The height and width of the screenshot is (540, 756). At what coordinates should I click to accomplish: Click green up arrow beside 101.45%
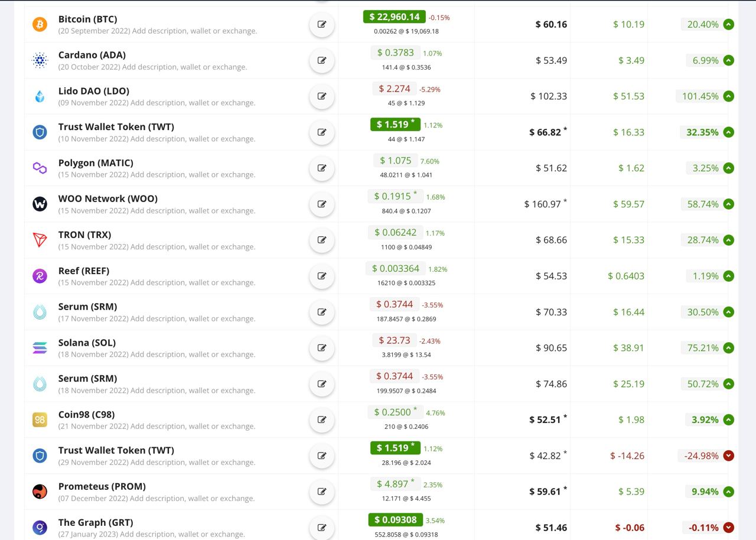728,96
